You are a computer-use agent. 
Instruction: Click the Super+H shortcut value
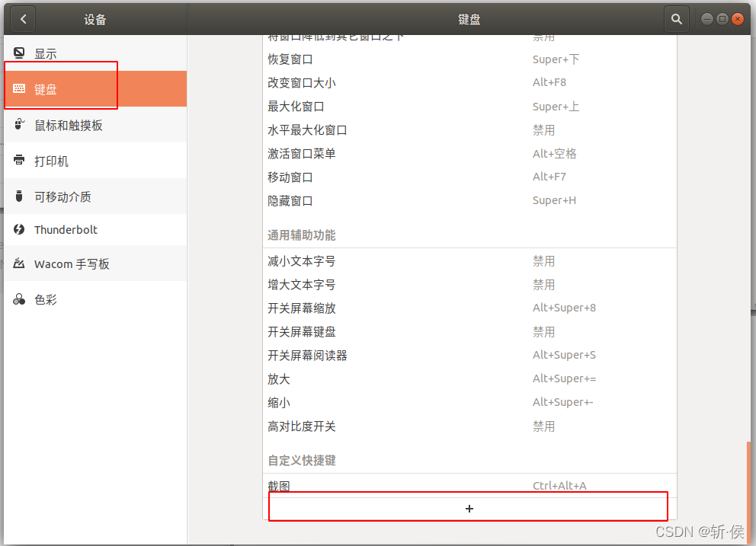pos(554,200)
